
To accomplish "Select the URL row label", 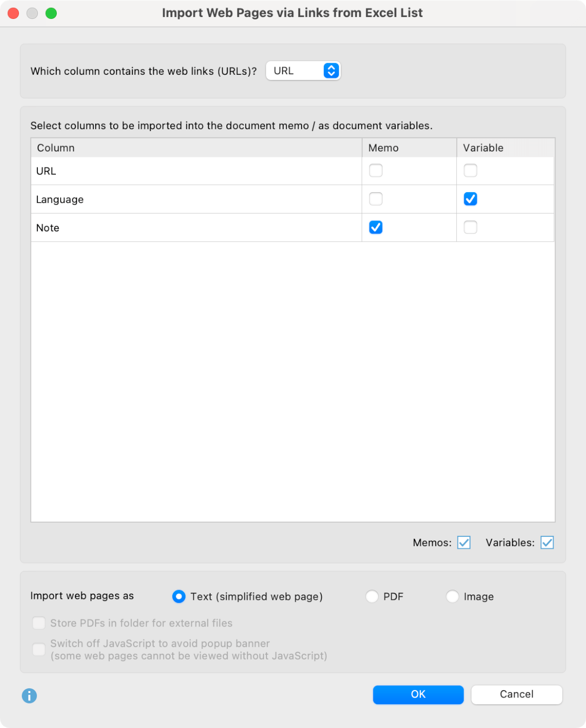I will pos(46,171).
